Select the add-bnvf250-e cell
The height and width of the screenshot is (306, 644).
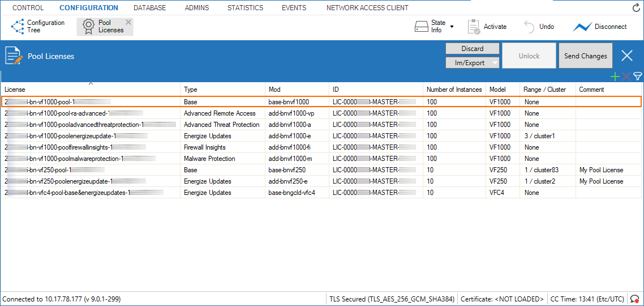coord(297,181)
